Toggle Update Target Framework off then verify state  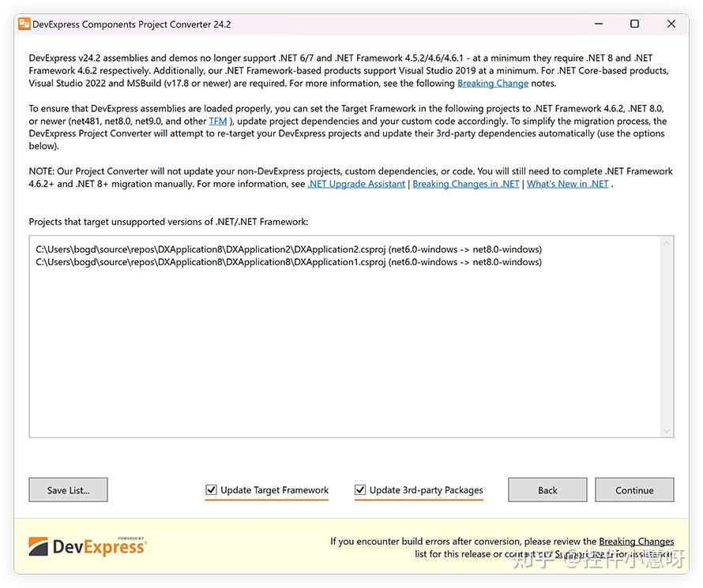[211, 489]
